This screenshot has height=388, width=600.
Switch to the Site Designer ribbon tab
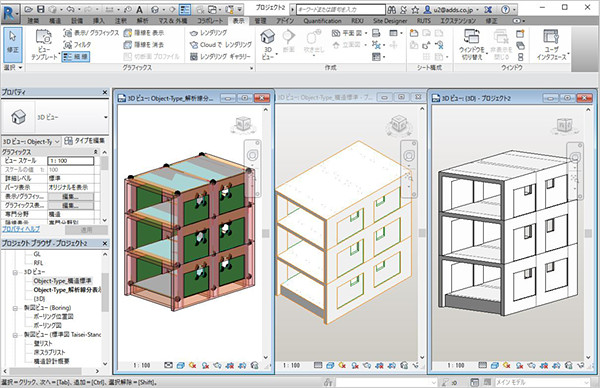click(x=390, y=21)
